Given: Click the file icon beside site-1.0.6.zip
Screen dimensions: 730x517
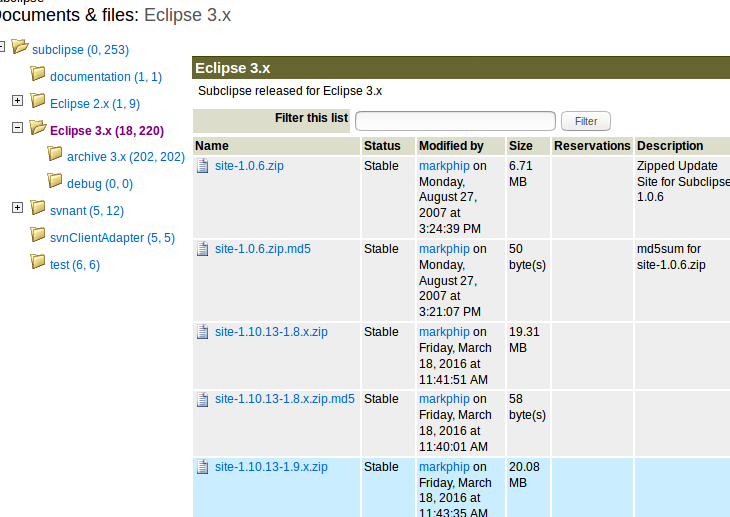Looking at the screenshot, I should tap(203, 166).
